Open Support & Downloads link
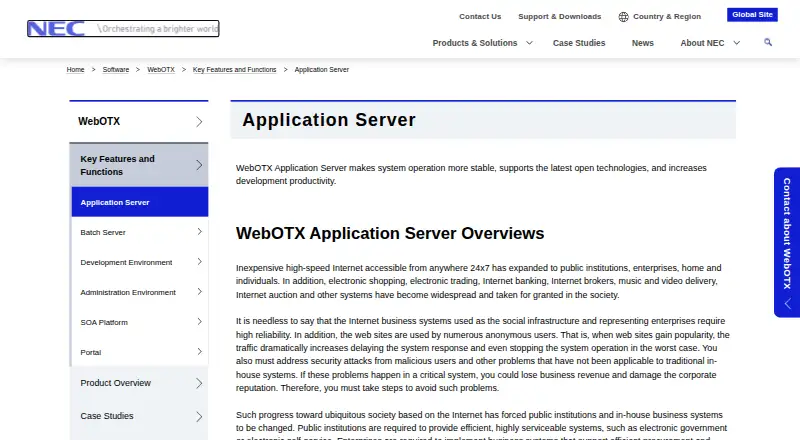Image resolution: width=800 pixels, height=440 pixels. [x=560, y=16]
